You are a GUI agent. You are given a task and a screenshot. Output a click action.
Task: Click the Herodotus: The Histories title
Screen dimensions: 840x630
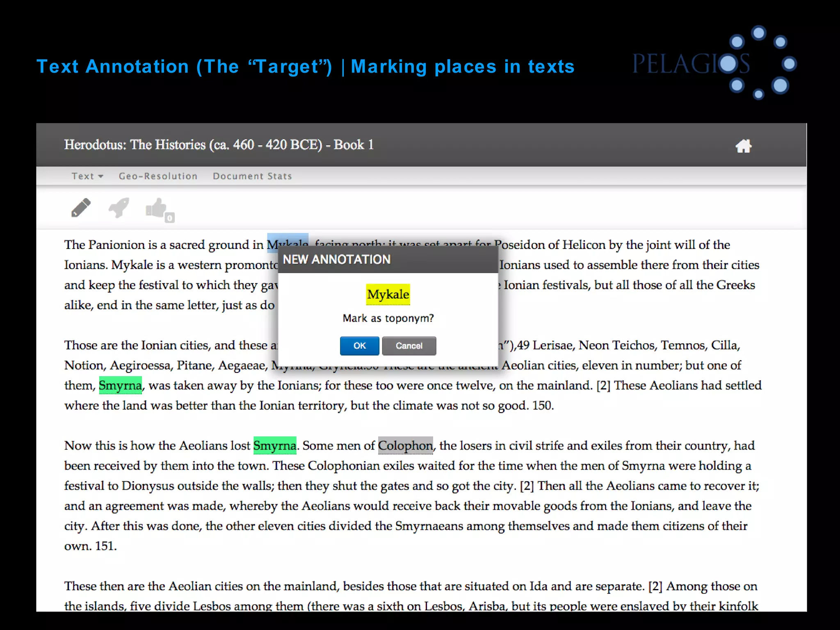click(x=219, y=145)
